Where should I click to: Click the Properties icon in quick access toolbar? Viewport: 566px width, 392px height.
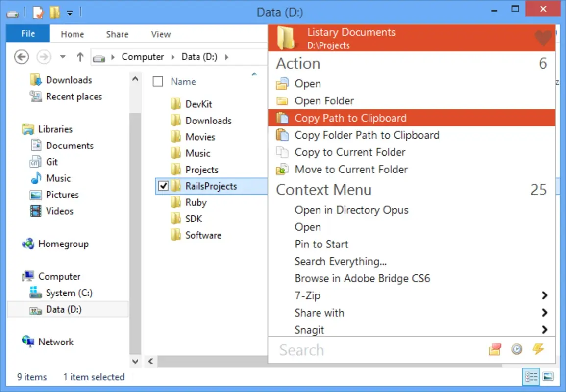[39, 12]
